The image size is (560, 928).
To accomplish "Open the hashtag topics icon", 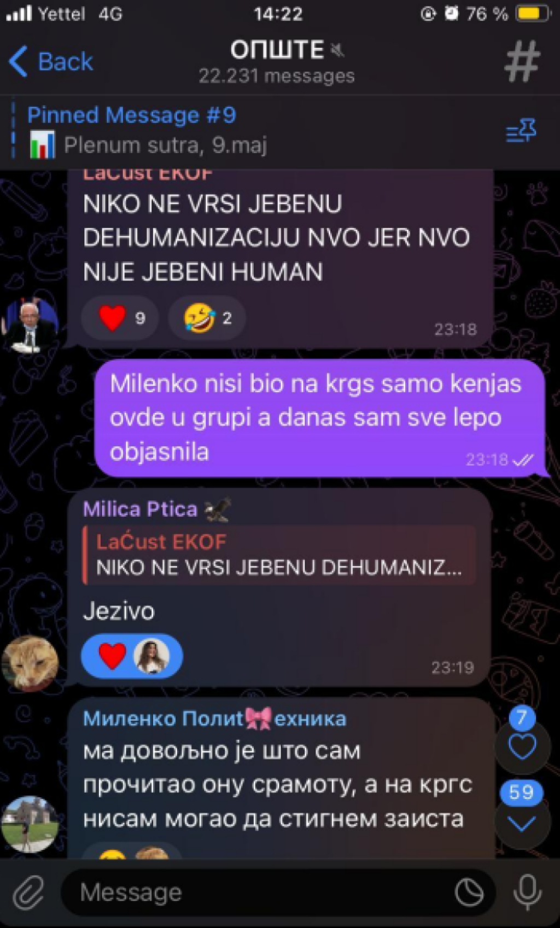I will 522,62.
